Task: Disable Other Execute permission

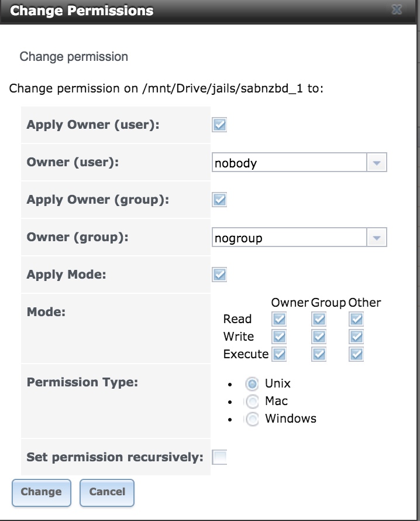Action: (356, 354)
